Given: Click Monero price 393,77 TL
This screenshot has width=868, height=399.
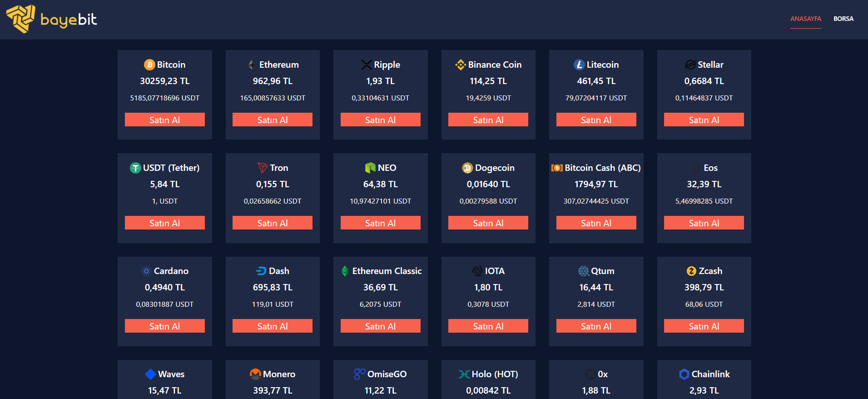Looking at the screenshot, I should point(273,390).
